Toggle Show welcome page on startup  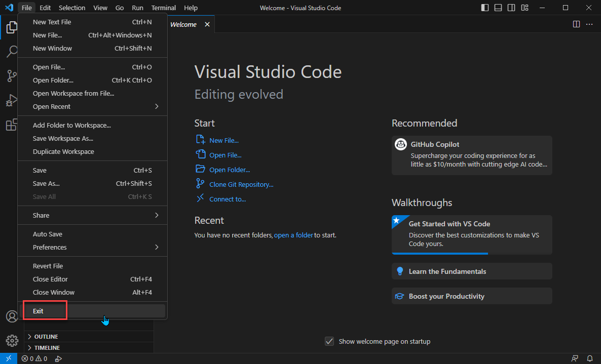click(x=330, y=341)
